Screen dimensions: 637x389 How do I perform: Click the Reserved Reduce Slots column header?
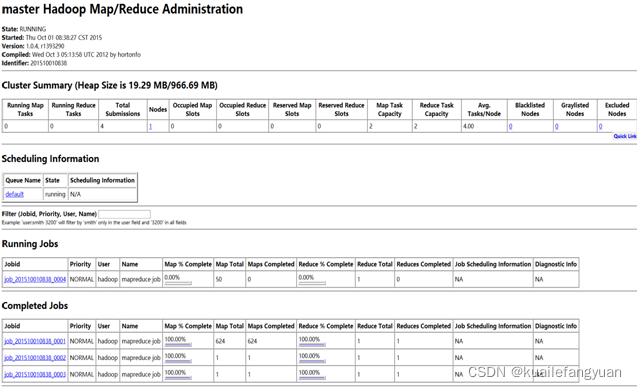point(342,110)
